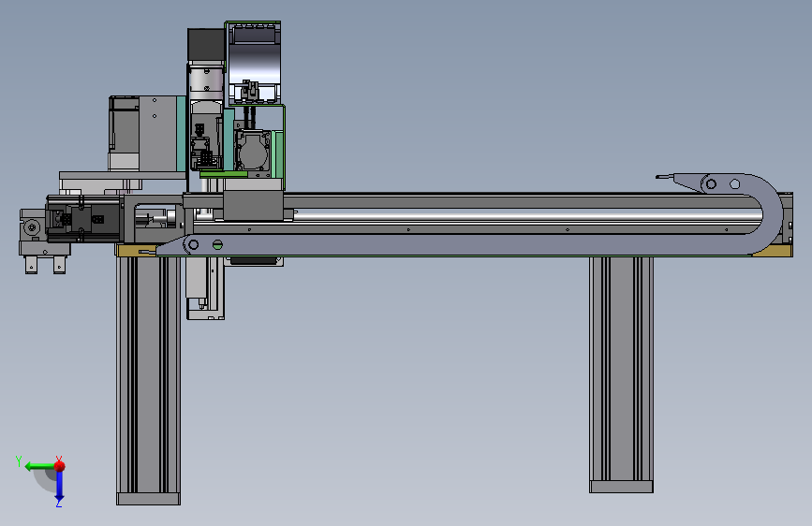This screenshot has width=812, height=526.
Task: Select the left vertical support column
Action: pos(149,381)
